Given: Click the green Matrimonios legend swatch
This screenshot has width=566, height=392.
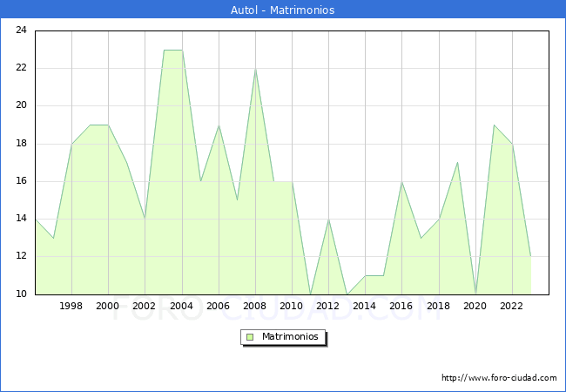Looking at the screenshot, I should [250, 337].
